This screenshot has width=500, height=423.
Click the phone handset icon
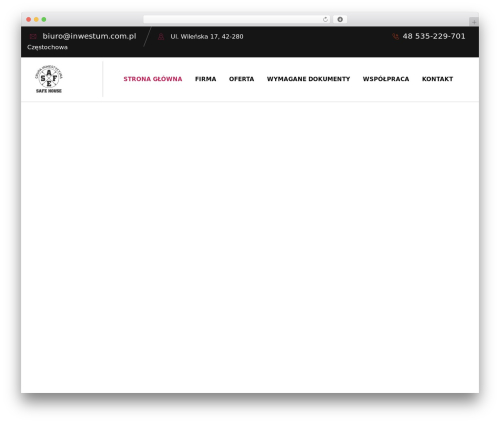396,36
